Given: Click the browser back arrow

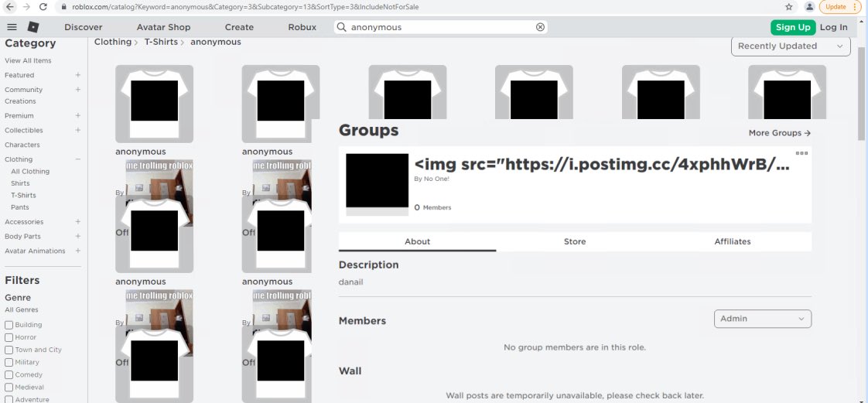Looking at the screenshot, I should click(x=10, y=7).
